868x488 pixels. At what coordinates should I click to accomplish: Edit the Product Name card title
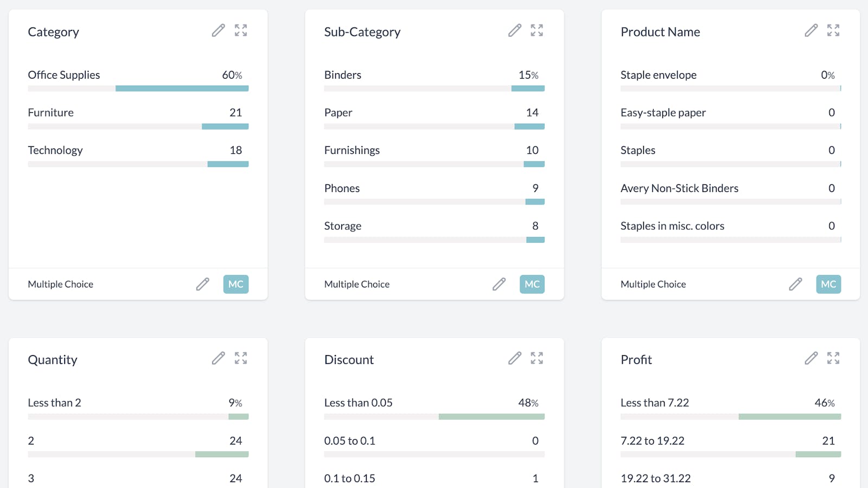pos(811,30)
